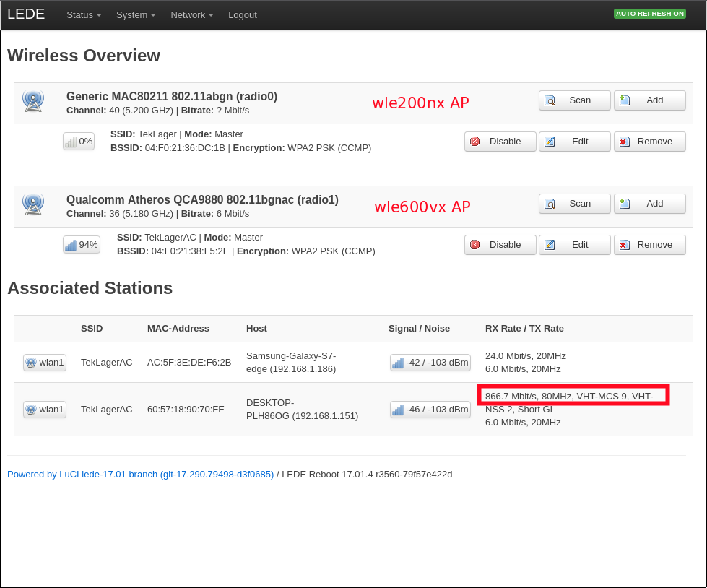Click the 94% signal strength indicator
Viewport: 707px width, 588px height.
[81, 244]
